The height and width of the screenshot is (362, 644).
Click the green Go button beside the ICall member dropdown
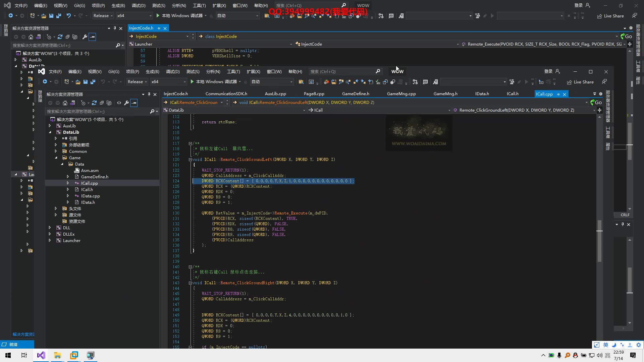point(596,103)
